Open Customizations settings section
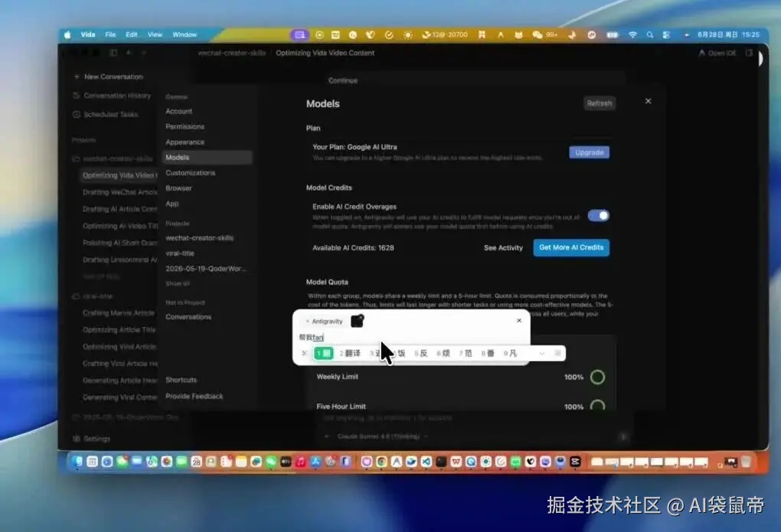781x532 pixels. pyautogui.click(x=190, y=173)
